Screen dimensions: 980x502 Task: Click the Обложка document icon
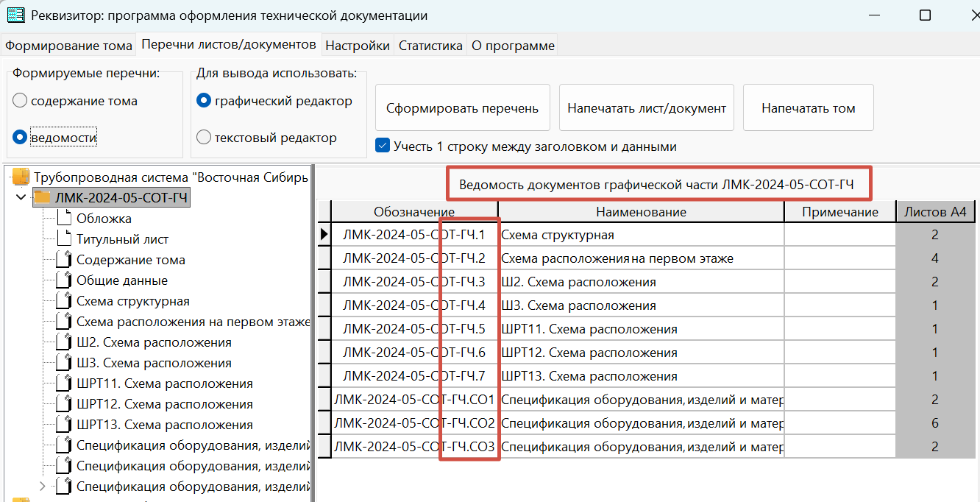[x=64, y=218]
